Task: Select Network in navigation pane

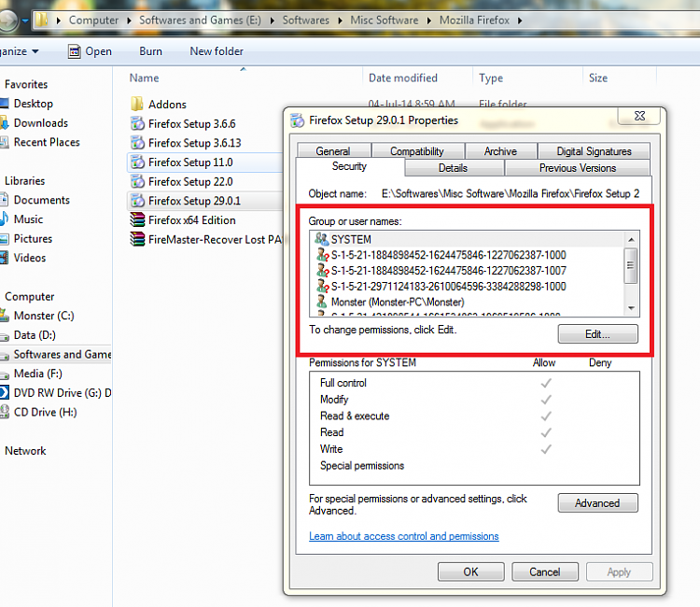Action: coord(25,450)
